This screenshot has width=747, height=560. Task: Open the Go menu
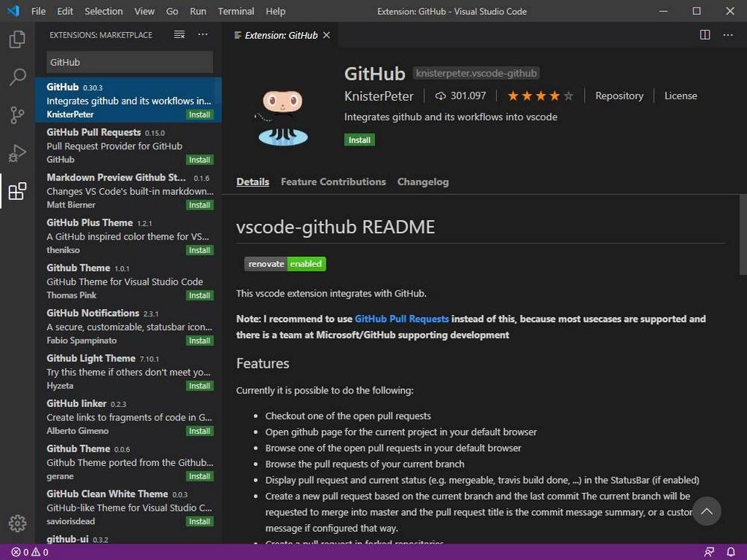[x=172, y=11]
